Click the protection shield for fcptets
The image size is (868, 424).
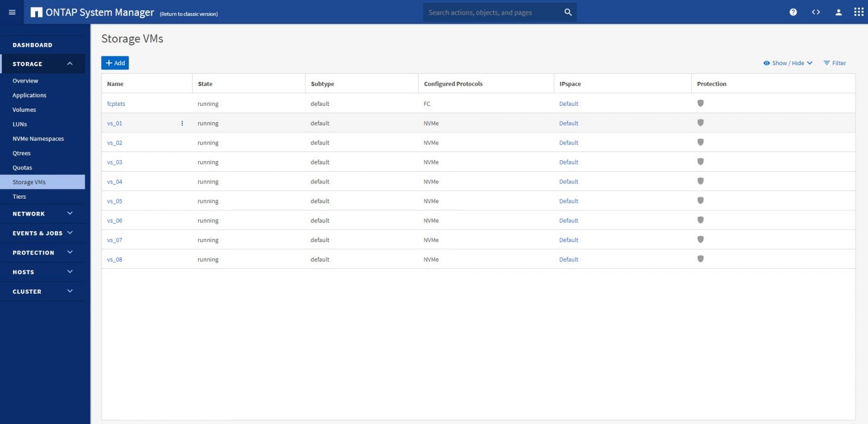[x=700, y=103]
